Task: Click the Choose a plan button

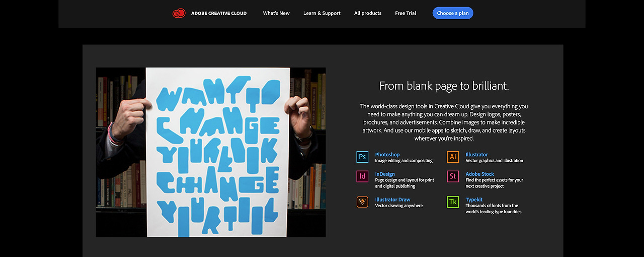Action: pyautogui.click(x=453, y=13)
